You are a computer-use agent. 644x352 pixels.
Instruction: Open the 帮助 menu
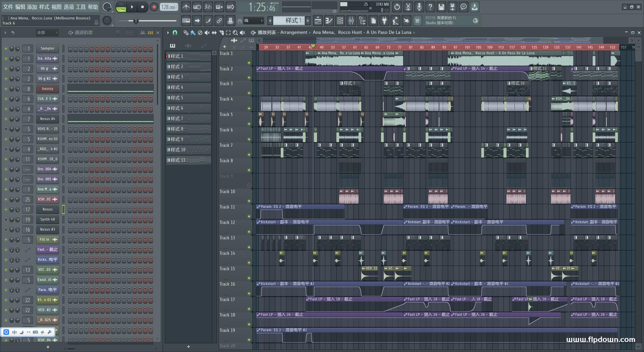tap(93, 7)
